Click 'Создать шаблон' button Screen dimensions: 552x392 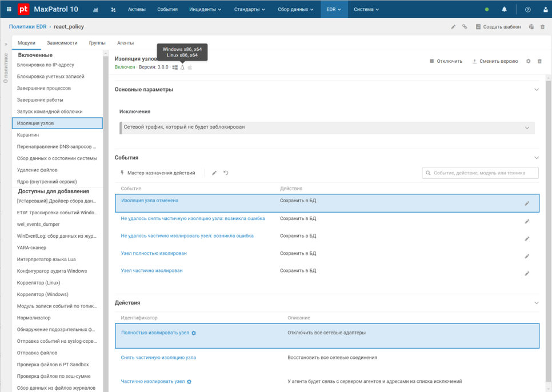tap(498, 27)
